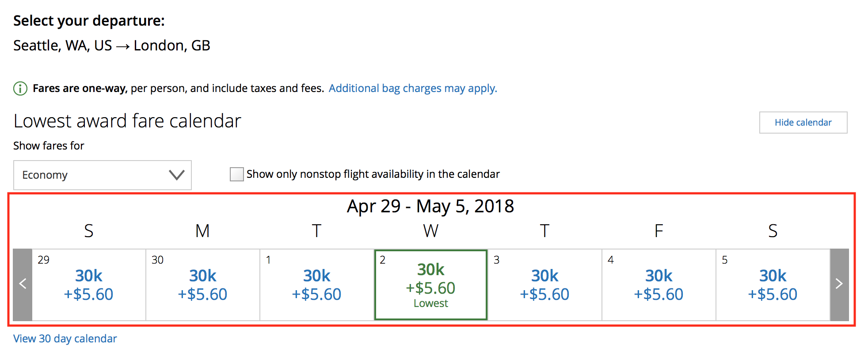Viewport: 868px width, 353px height.
Task: Select the May 2 Lowest fare cell
Action: point(431,285)
